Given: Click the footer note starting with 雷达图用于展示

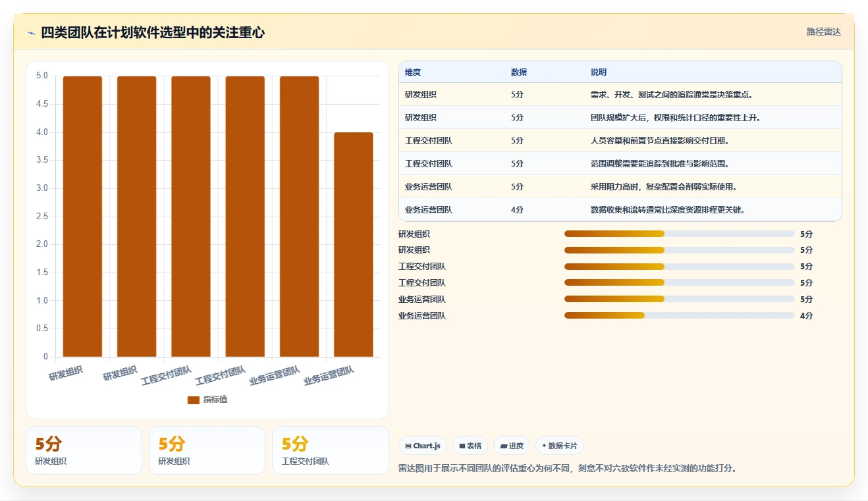Looking at the screenshot, I should click(x=567, y=469).
